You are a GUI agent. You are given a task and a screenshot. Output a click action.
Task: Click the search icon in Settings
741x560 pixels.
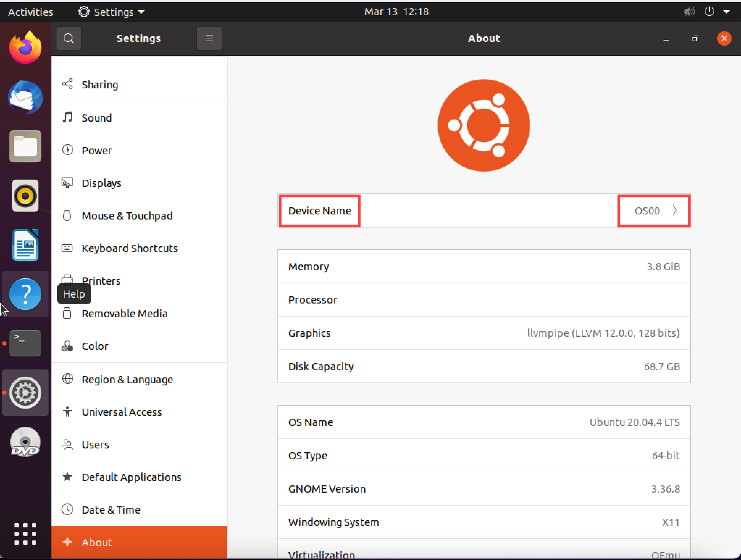tap(69, 38)
